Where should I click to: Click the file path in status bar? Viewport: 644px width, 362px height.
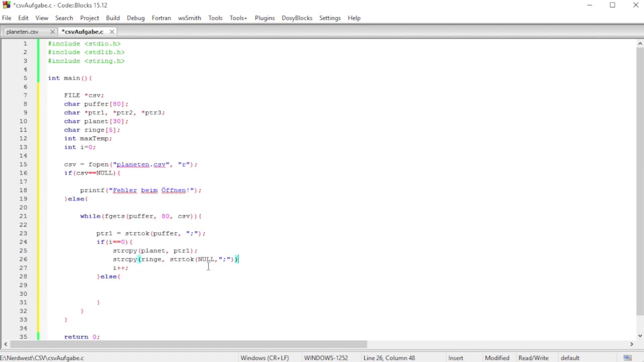42,358
